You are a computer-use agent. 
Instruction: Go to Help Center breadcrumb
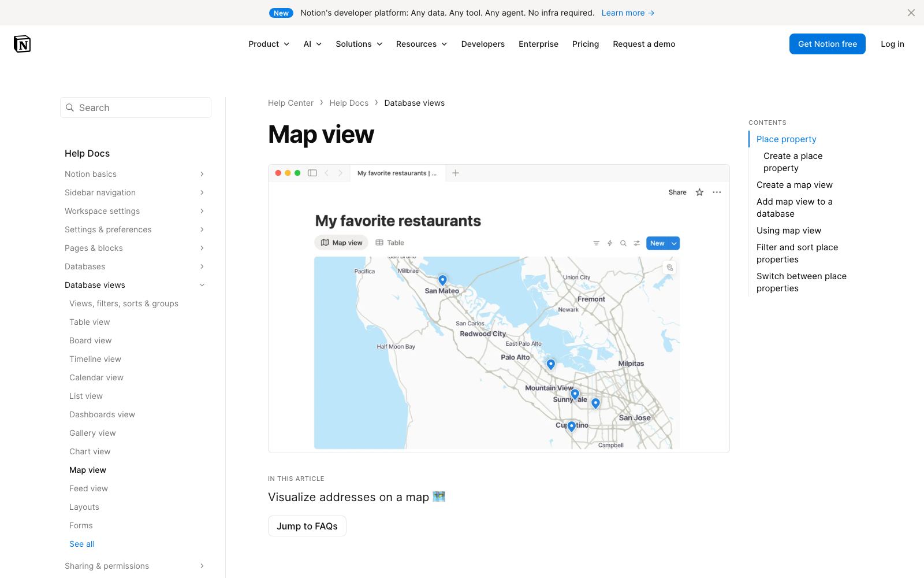tap(290, 103)
